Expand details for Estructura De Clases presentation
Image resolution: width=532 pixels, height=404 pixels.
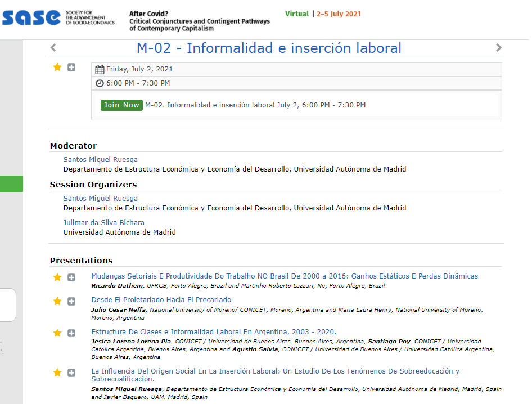71,333
